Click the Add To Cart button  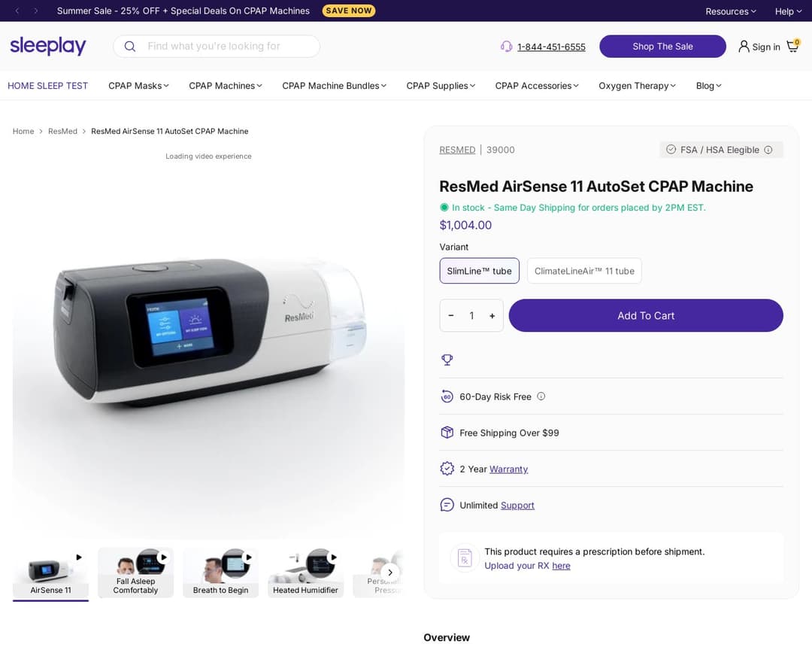645,315
